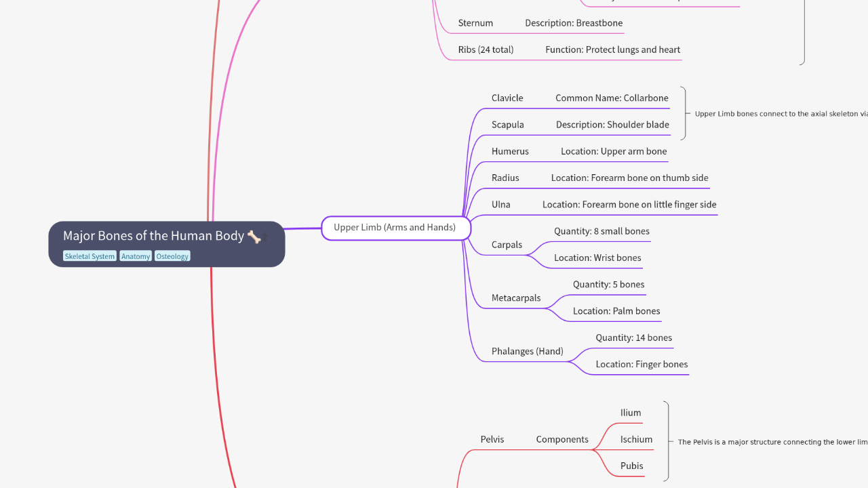Select the Phalanges (Hand) parent node

(x=527, y=351)
